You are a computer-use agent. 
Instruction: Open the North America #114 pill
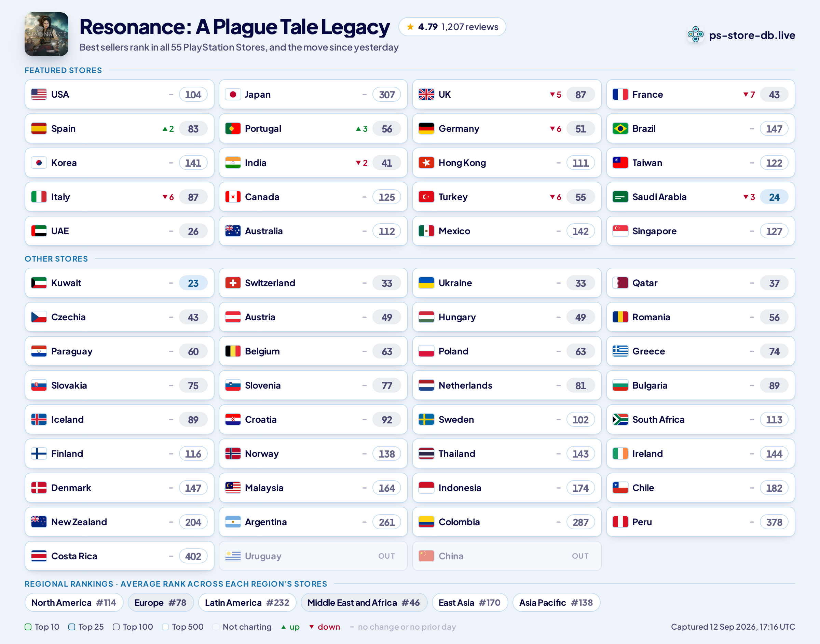pyautogui.click(x=74, y=603)
